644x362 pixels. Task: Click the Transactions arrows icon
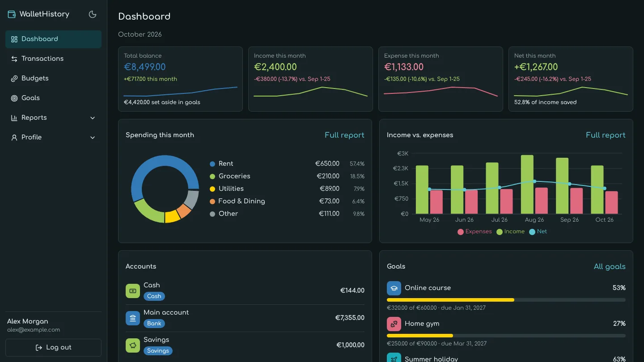coord(14,59)
